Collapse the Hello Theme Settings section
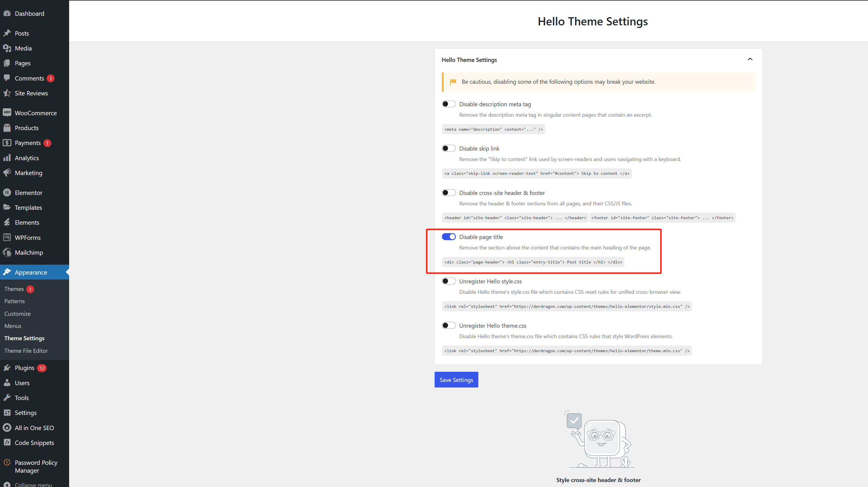Viewport: 868px width, 487px height. tap(750, 59)
